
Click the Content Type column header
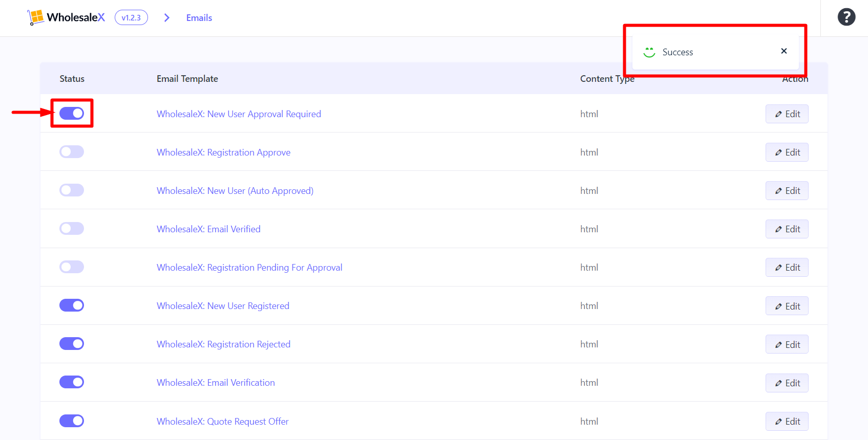[607, 79]
